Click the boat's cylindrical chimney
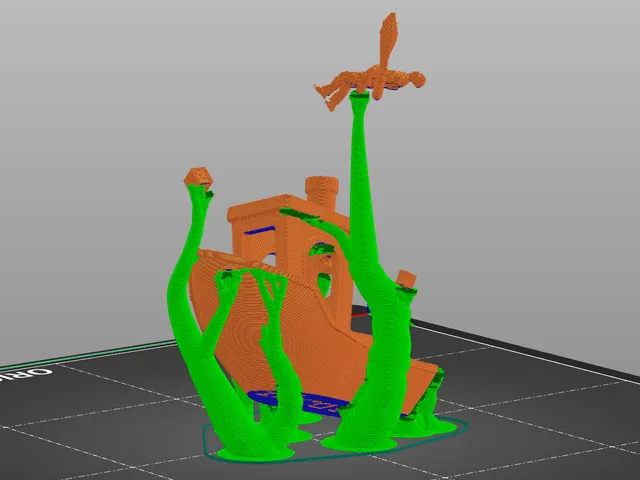 [322, 192]
